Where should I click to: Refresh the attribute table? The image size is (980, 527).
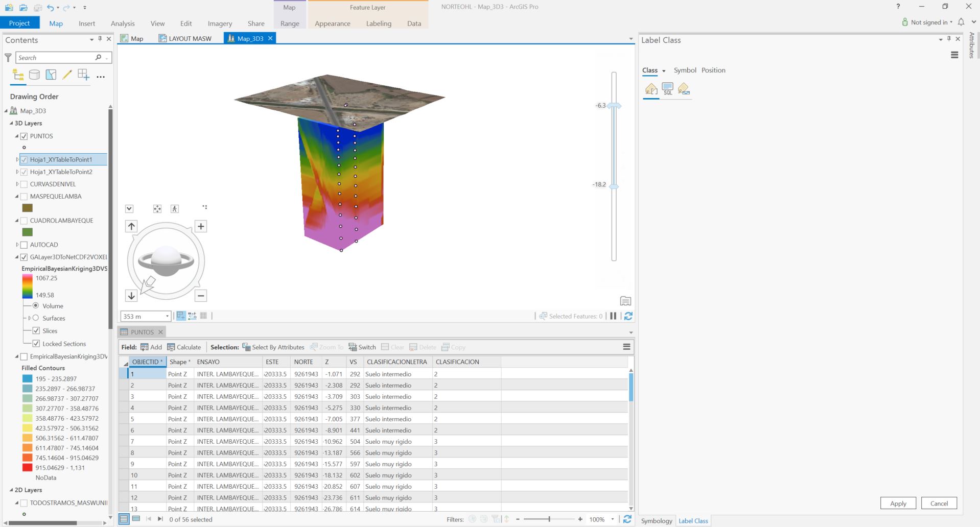click(x=627, y=519)
